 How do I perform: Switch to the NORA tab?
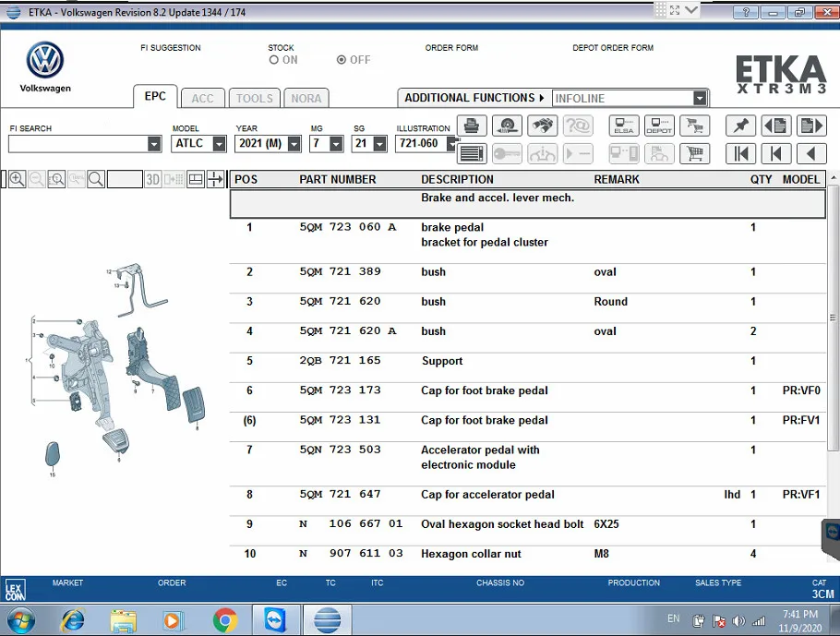click(x=306, y=98)
